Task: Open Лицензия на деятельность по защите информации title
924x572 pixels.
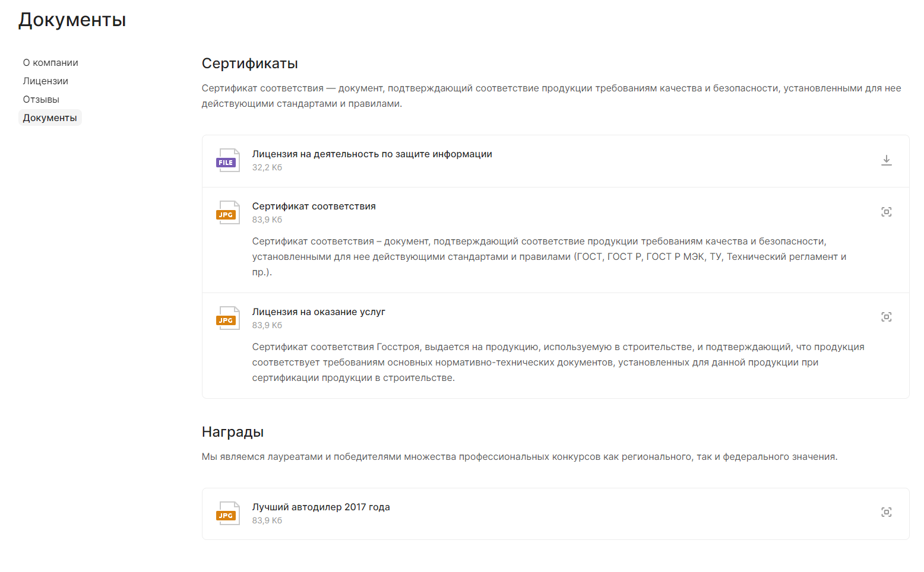Action: (x=372, y=154)
